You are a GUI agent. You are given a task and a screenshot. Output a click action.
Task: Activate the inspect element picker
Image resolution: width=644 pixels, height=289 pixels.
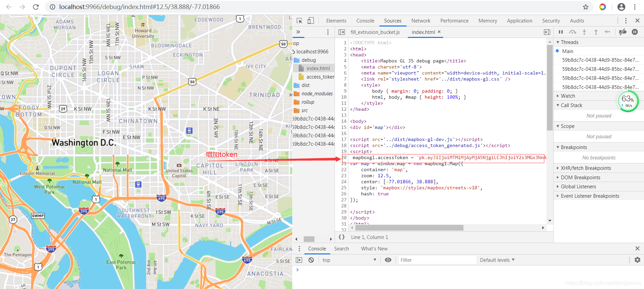click(x=299, y=21)
